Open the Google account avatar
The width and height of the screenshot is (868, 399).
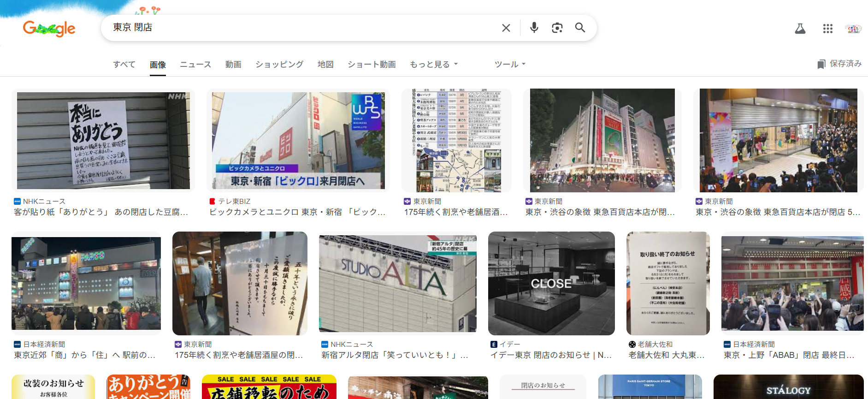(x=853, y=29)
